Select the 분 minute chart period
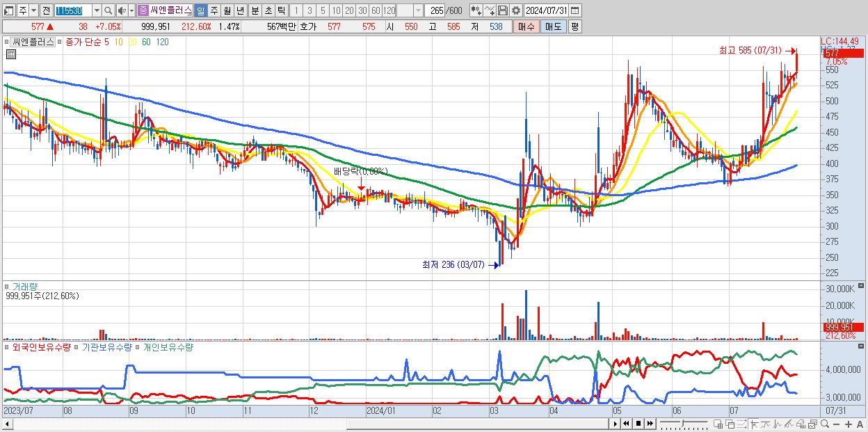The height and width of the screenshot is (432, 868). coord(255,11)
